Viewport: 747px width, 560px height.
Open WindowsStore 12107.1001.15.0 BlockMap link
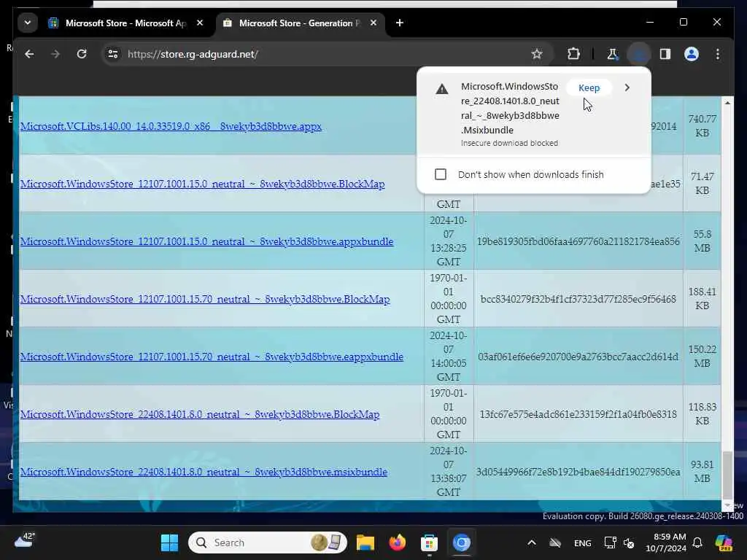203,184
